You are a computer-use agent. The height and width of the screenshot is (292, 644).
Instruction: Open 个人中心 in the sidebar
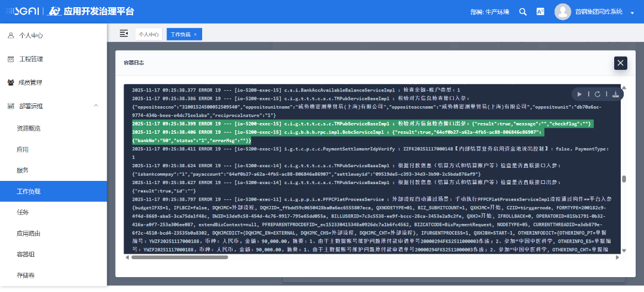(x=30, y=35)
